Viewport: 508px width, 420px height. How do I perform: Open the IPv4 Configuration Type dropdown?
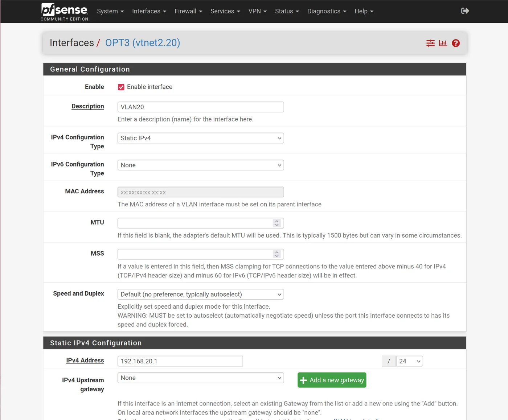tap(200, 138)
